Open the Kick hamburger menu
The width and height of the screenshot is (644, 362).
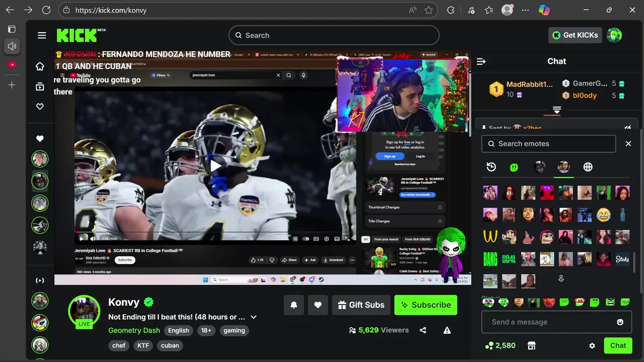42,35
